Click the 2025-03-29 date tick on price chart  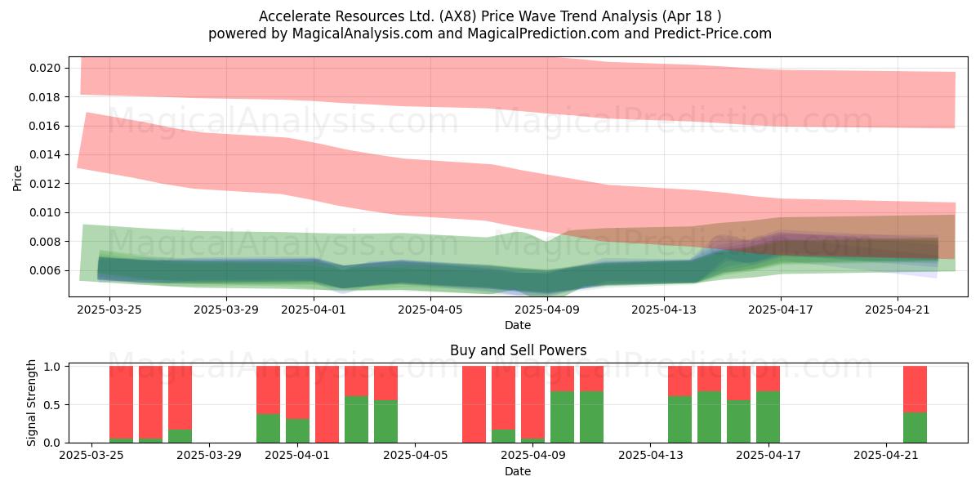click(227, 309)
